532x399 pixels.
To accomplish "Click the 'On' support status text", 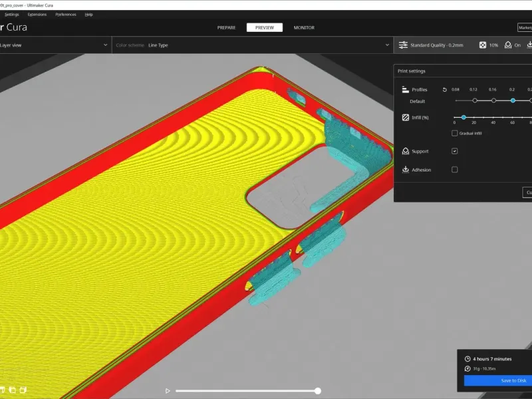I will click(517, 45).
